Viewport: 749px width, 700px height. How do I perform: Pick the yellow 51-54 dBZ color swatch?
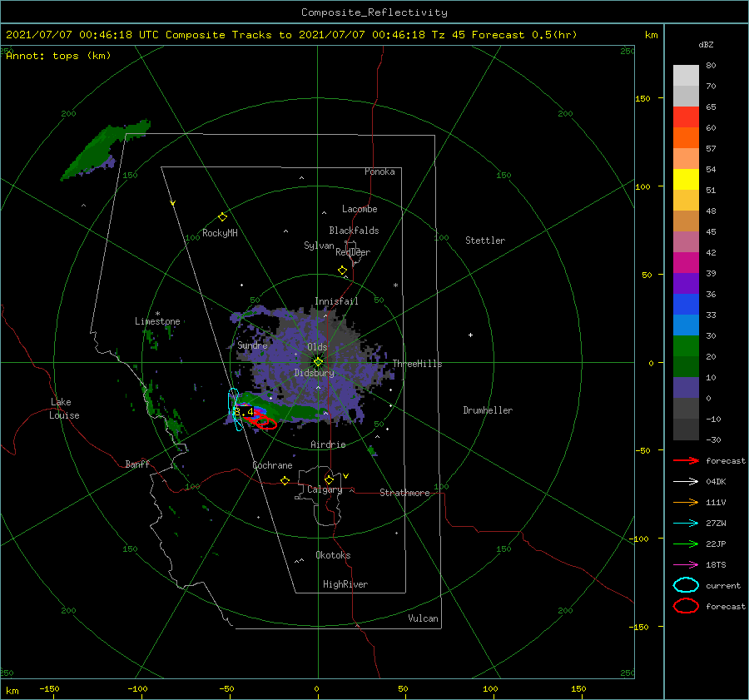[686, 180]
